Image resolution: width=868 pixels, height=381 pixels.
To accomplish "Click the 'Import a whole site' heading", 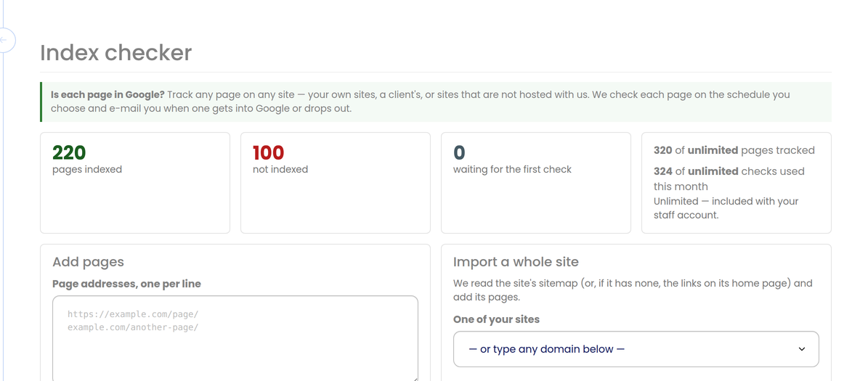I will [516, 261].
